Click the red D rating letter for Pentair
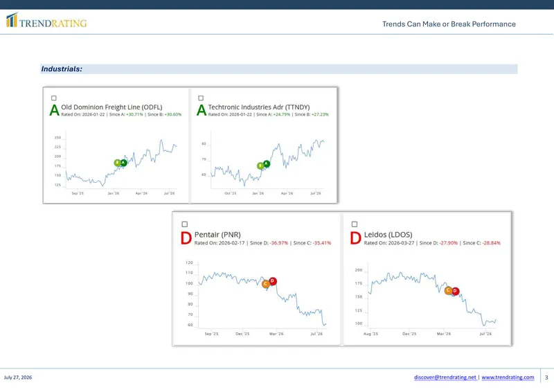Image resolution: width=554 pixels, height=392 pixels. coord(186,238)
